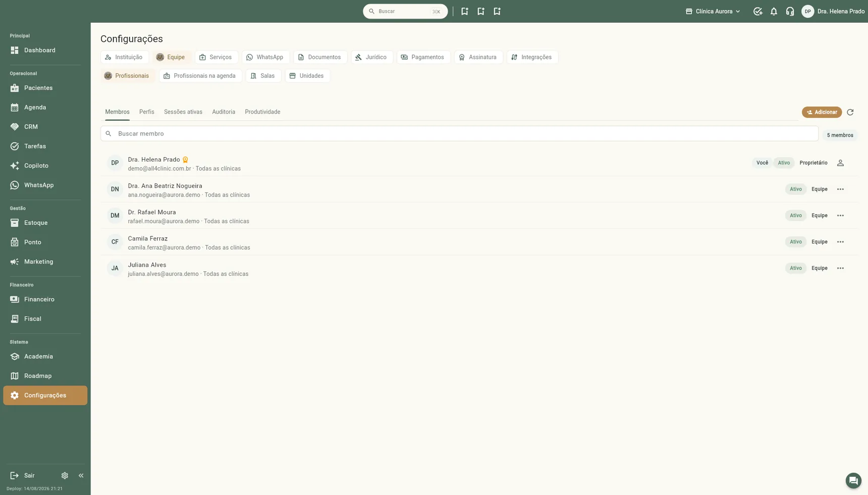Viewport: 868px width, 495px height.
Task: Click the small gear icon beside Sair
Action: [x=65, y=475]
